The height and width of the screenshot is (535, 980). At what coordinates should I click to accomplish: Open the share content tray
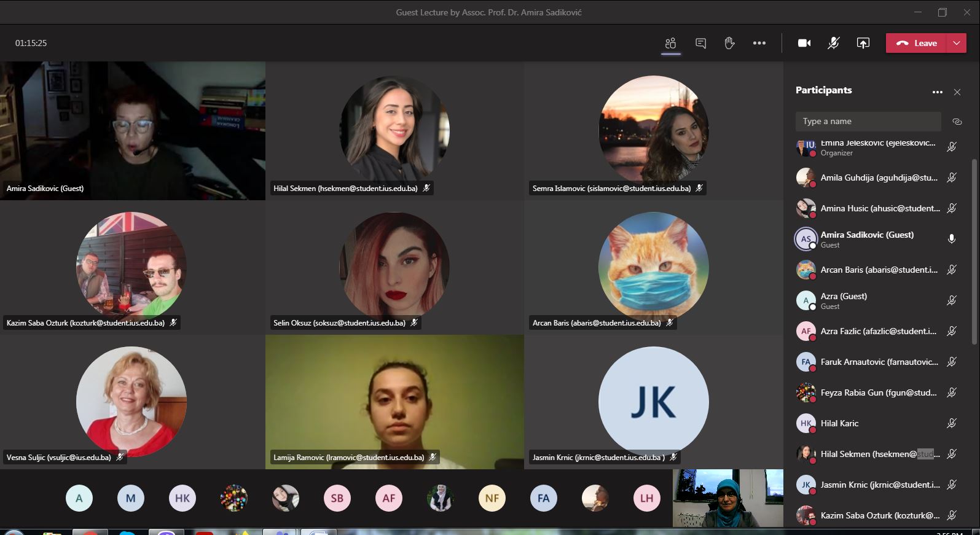pyautogui.click(x=863, y=43)
